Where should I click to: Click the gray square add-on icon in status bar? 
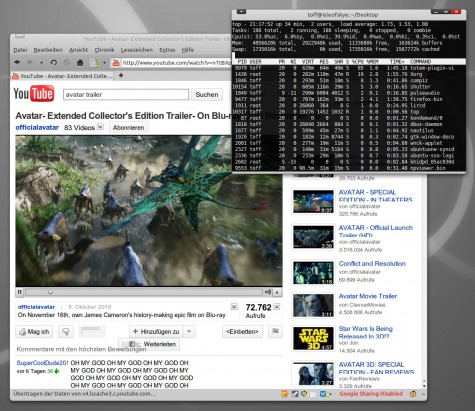[295, 394]
